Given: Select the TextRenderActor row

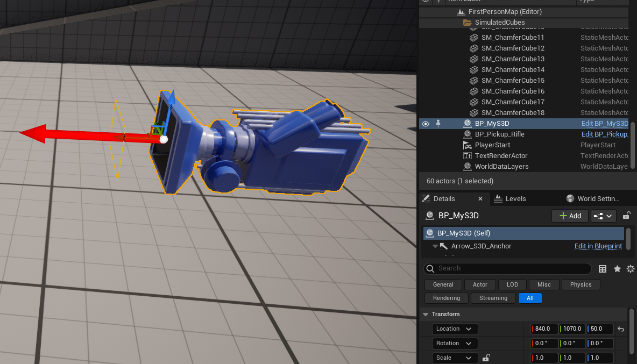Looking at the screenshot, I should tap(524, 156).
